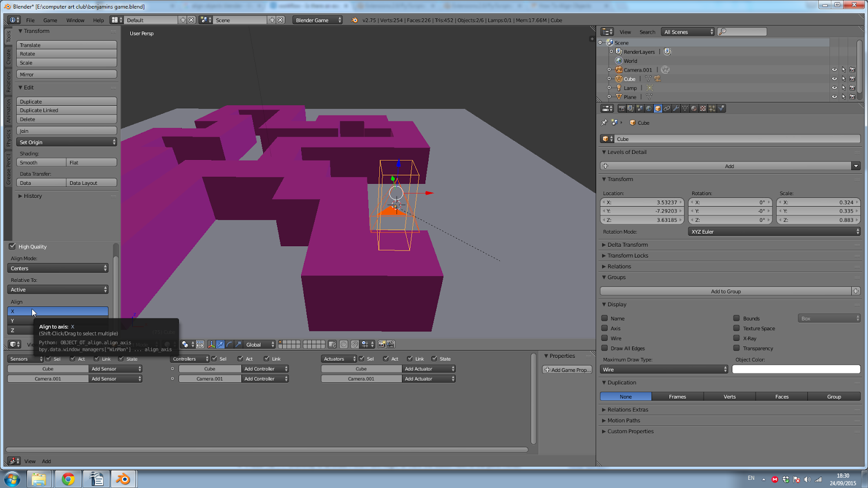Screen dimensions: 868x488
Task: Uncheck High Quality in the align options
Action: 12,246
